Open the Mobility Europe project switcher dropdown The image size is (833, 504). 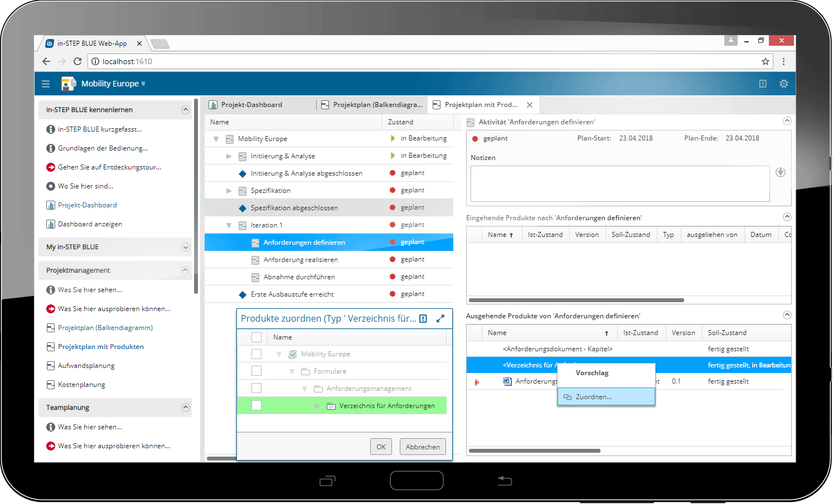pos(143,84)
